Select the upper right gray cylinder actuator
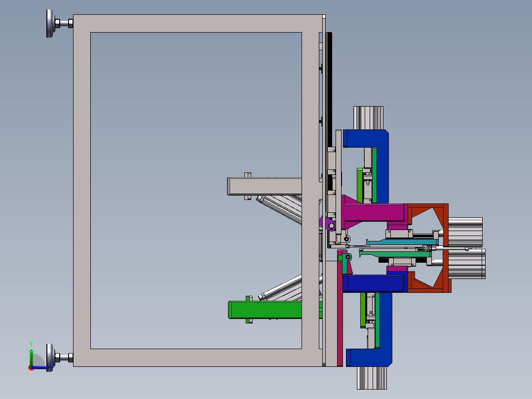 [465, 232]
